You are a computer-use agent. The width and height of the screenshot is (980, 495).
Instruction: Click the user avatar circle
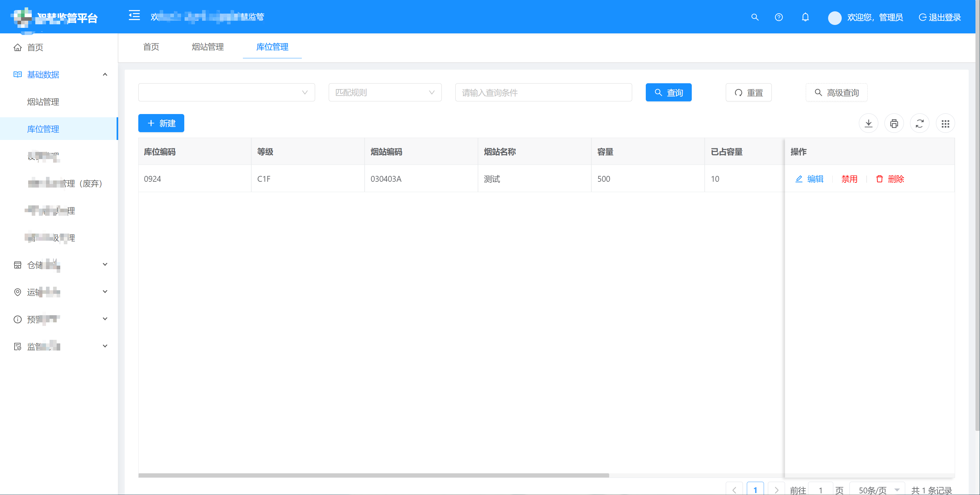[x=835, y=18]
